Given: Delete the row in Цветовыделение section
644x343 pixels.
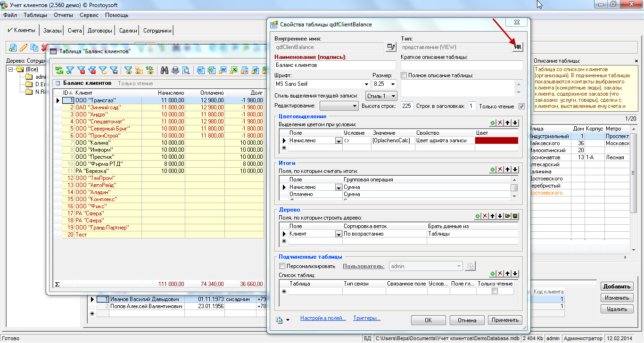Looking at the screenshot, I should [x=500, y=123].
